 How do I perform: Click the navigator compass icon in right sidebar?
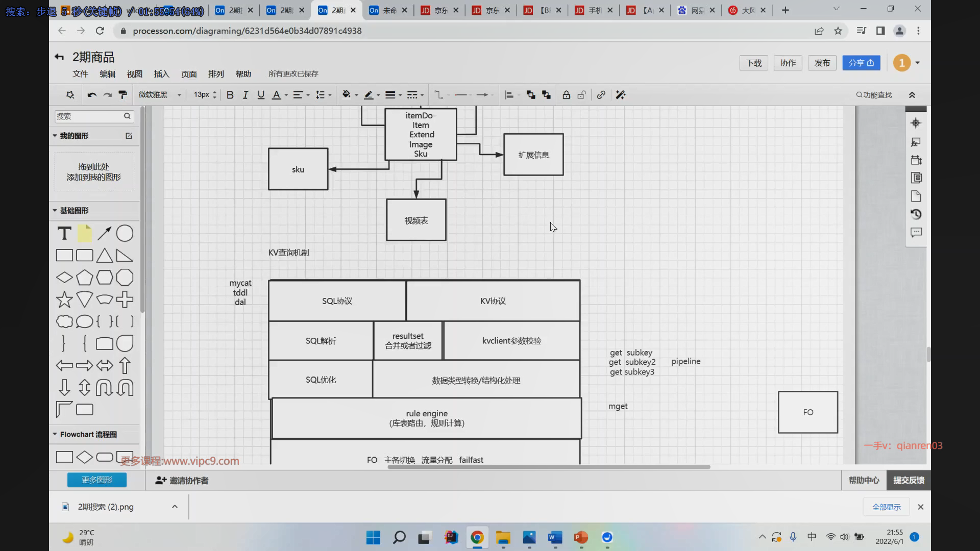tap(916, 123)
